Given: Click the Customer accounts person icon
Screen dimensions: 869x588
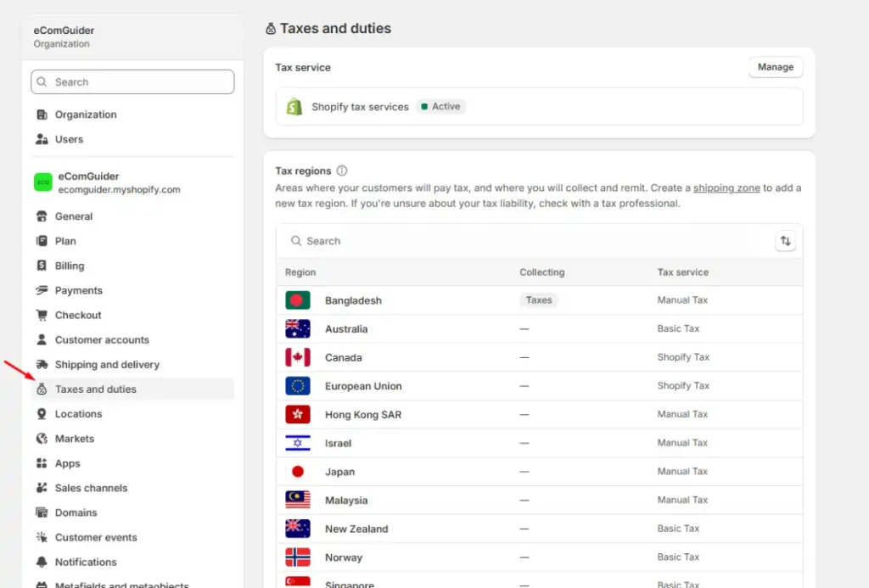Looking at the screenshot, I should (x=42, y=339).
